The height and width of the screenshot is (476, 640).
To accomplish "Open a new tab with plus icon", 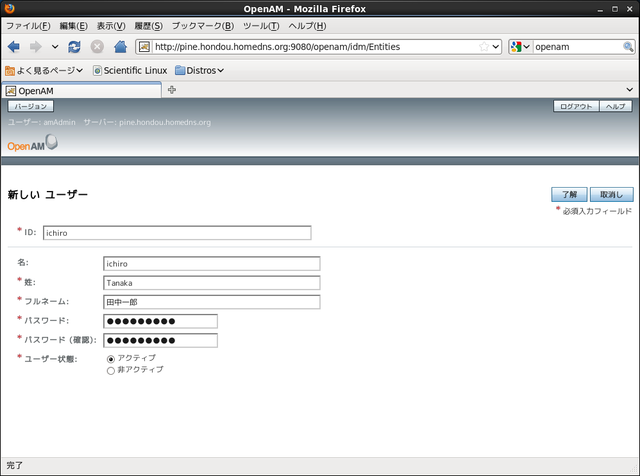I will (172, 90).
